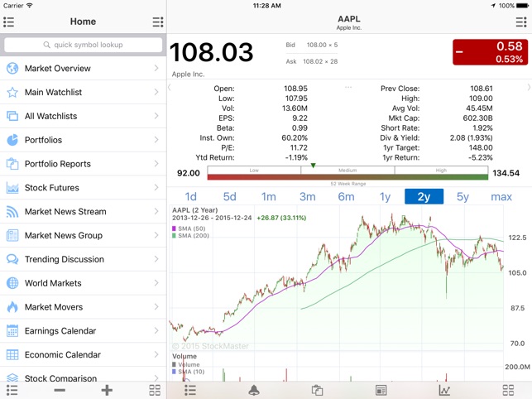Image resolution: width=532 pixels, height=399 pixels.
Task: Tap the 108.03 current price
Action: pyautogui.click(x=211, y=52)
